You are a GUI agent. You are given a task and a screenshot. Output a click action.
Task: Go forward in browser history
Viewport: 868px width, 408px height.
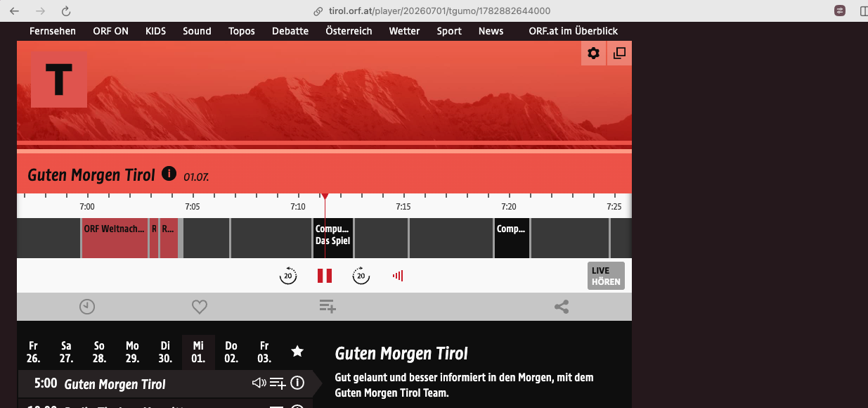[40, 11]
